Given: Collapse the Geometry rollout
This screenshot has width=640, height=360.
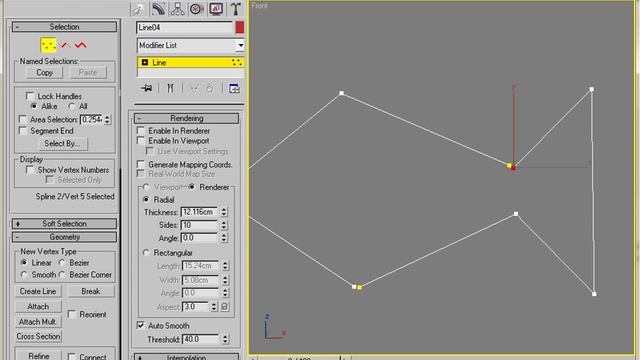Looking at the screenshot, I should (64, 237).
